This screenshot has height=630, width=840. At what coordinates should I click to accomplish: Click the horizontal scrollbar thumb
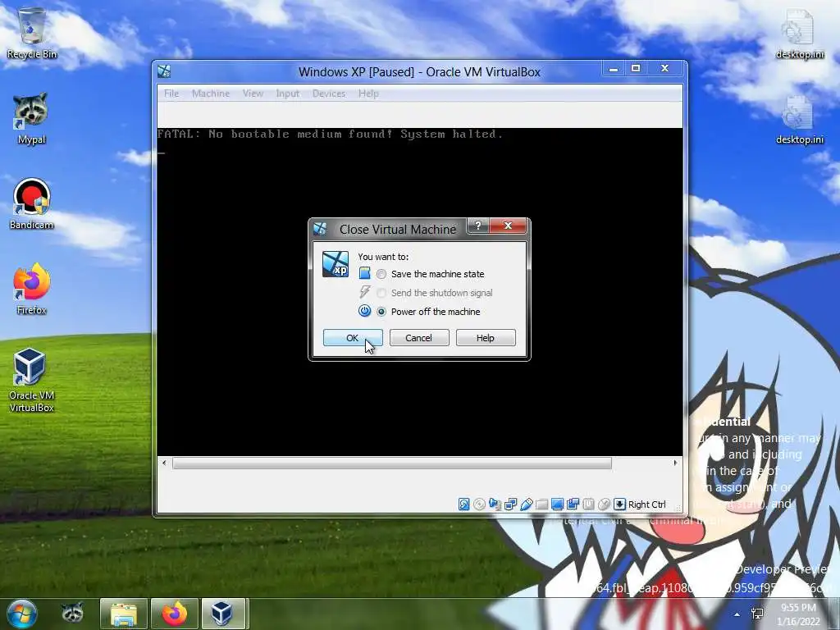coord(391,463)
